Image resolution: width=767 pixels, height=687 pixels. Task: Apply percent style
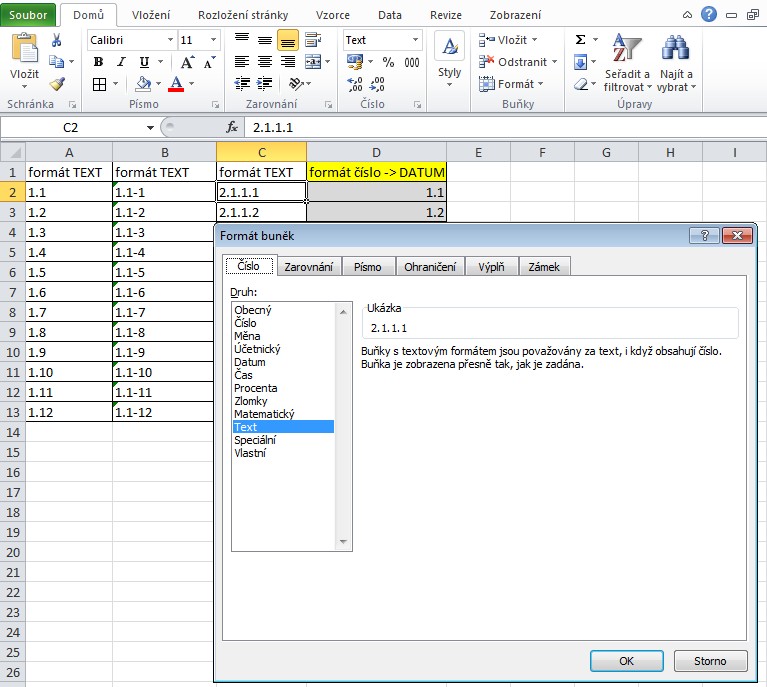point(388,62)
